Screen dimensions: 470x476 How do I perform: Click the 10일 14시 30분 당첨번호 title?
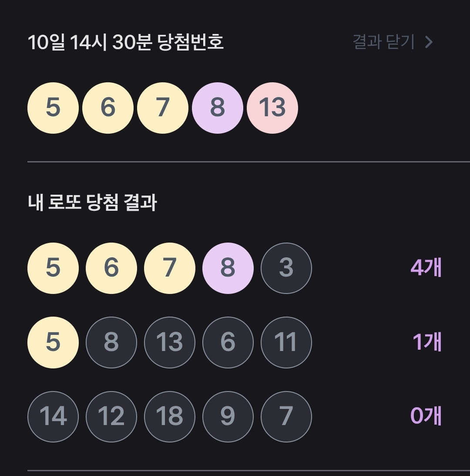(126, 42)
